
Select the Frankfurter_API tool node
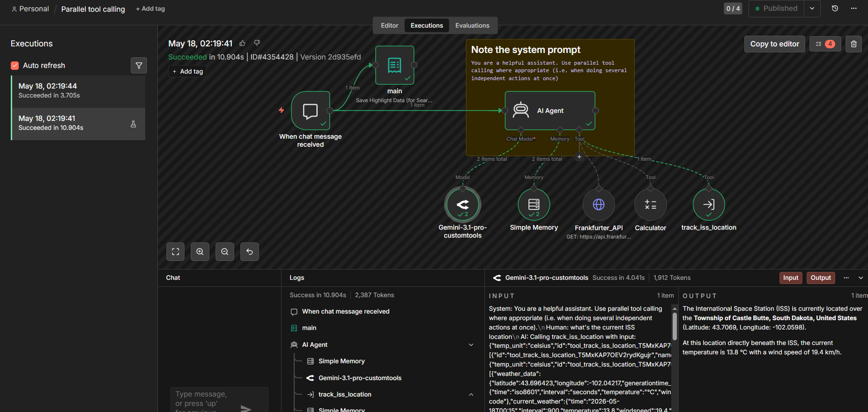pos(599,204)
